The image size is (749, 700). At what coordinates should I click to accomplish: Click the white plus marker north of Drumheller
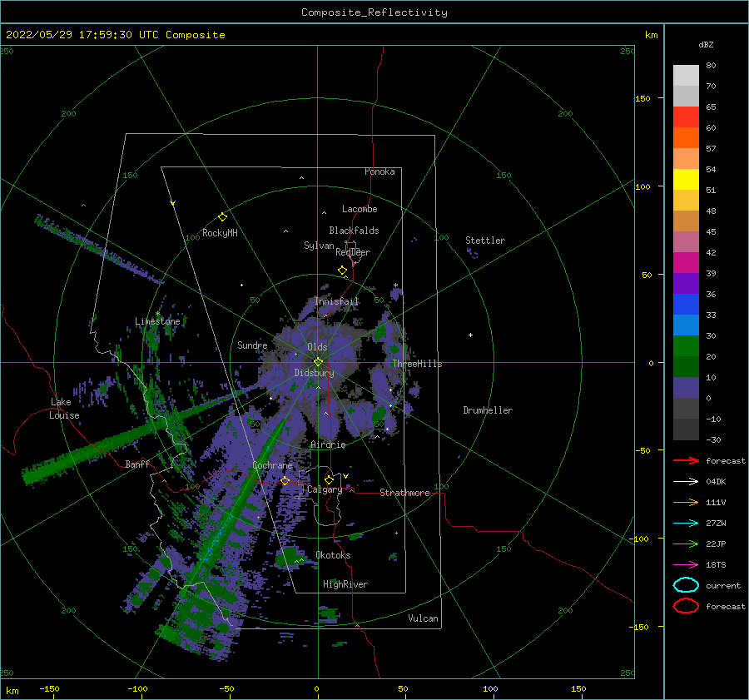470,335
